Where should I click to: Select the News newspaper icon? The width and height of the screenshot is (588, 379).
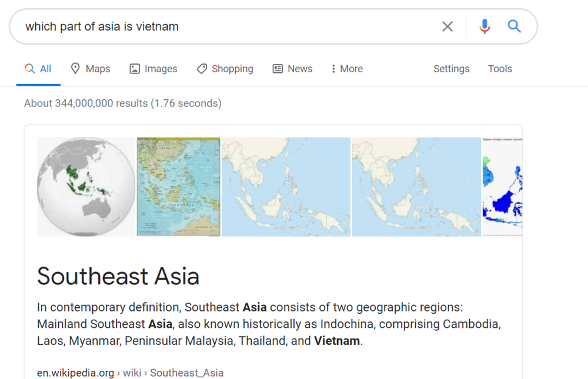pyautogui.click(x=278, y=69)
